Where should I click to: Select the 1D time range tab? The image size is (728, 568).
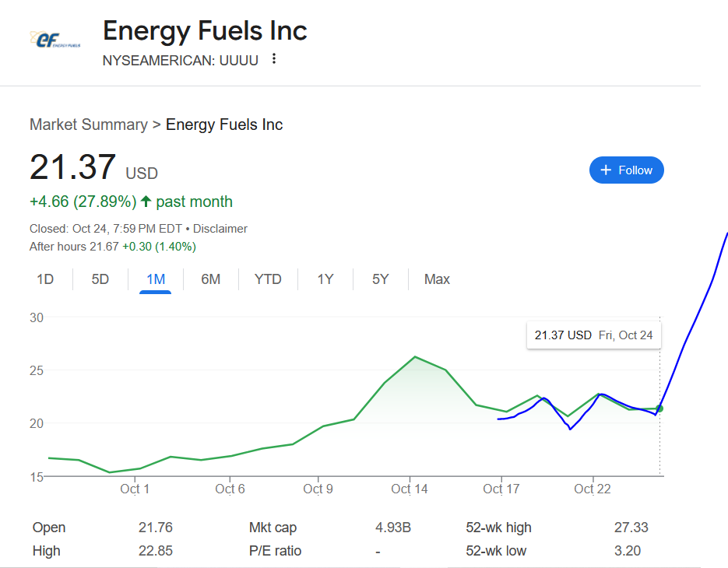(x=45, y=279)
